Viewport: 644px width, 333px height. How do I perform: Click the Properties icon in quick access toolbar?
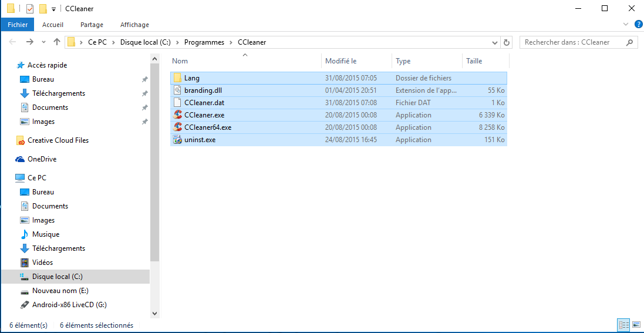pos(30,9)
